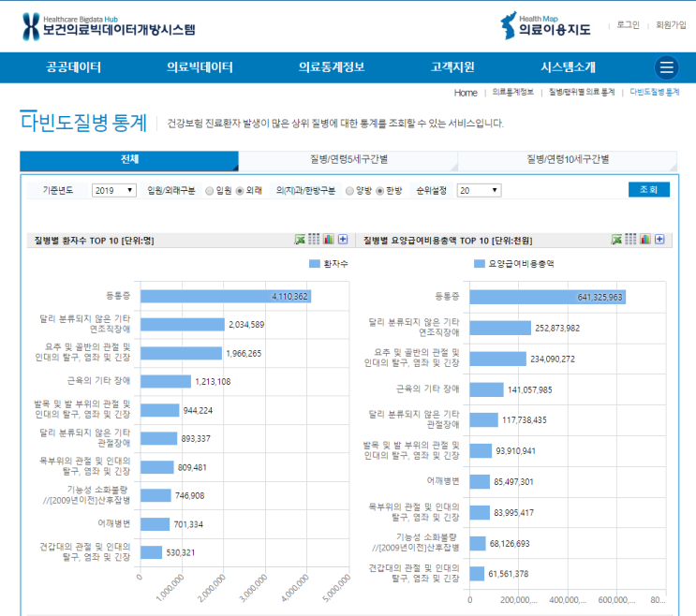Click the 등통증 bar showing 4,110,362
Image resolution: width=696 pixels, height=616 pixels.
tap(226, 296)
